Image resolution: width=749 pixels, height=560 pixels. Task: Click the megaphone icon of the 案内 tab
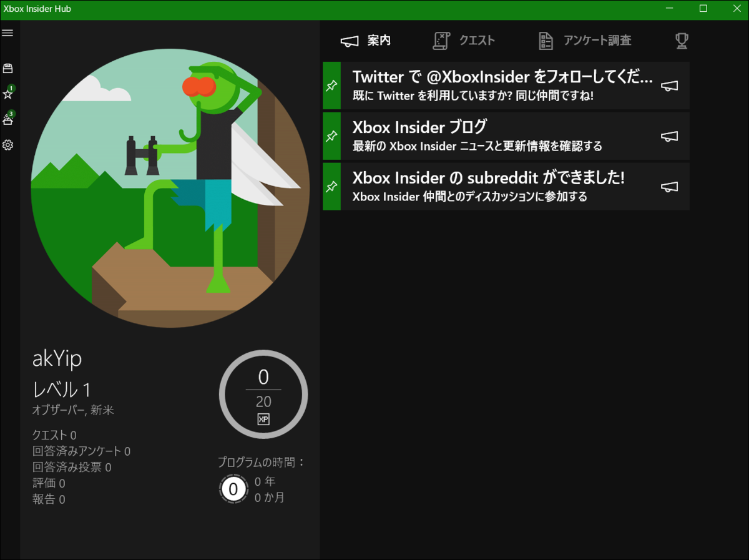(x=350, y=41)
